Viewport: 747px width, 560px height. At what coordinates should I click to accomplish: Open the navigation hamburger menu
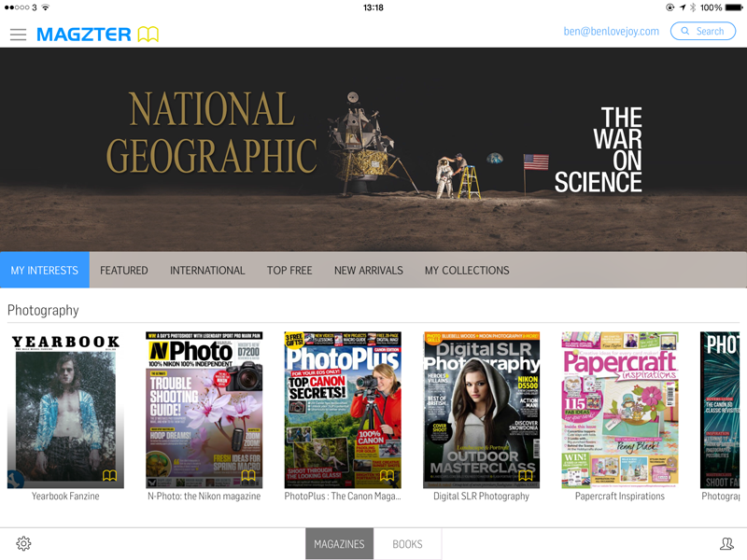(x=19, y=35)
